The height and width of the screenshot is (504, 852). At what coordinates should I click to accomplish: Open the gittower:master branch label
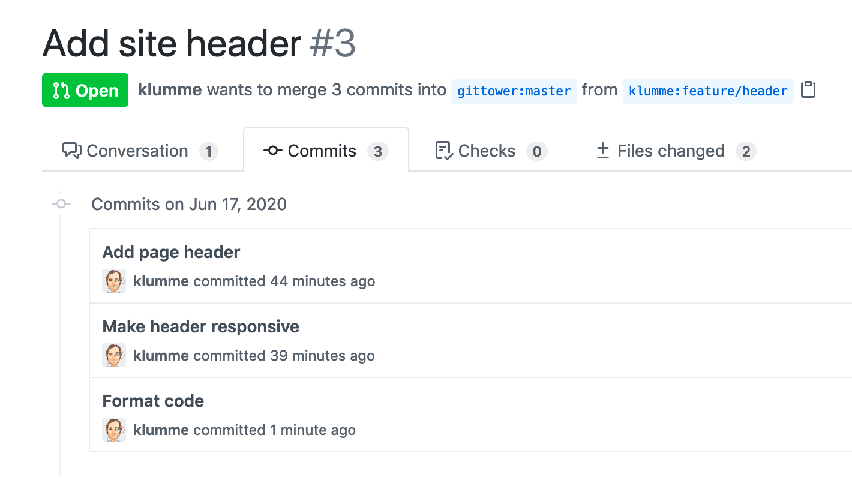click(x=514, y=91)
